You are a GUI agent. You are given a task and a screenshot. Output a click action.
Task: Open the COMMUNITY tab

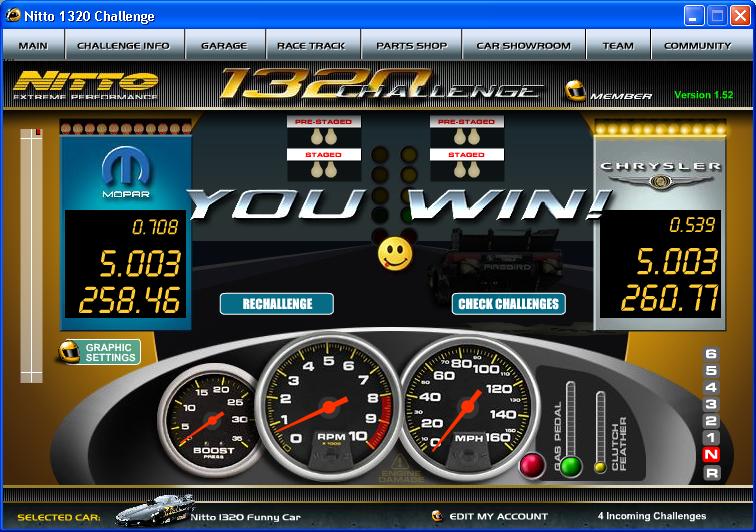click(x=698, y=45)
